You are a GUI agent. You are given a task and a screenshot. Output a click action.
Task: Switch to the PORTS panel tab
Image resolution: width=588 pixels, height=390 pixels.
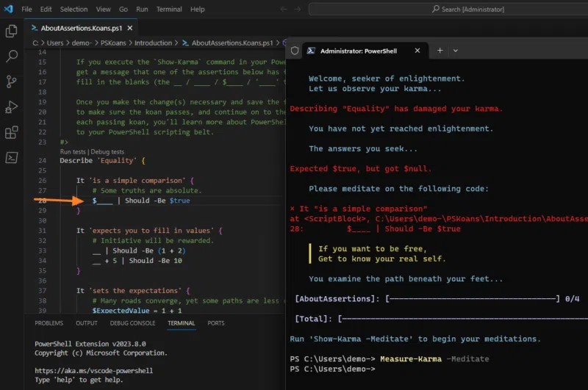pos(216,323)
